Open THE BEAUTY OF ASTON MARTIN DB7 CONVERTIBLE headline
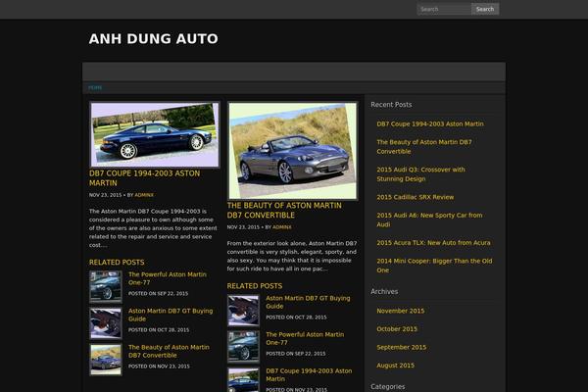Viewport: 588px width, 392px height. (x=284, y=210)
